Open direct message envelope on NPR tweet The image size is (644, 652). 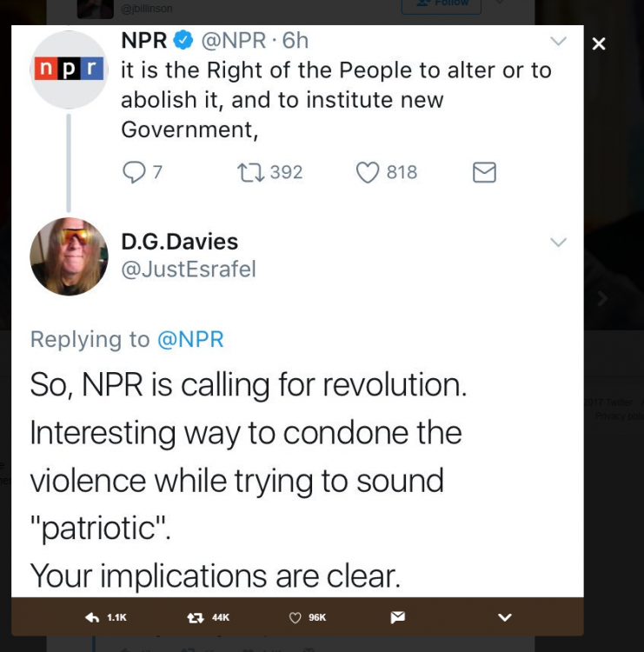point(484,172)
